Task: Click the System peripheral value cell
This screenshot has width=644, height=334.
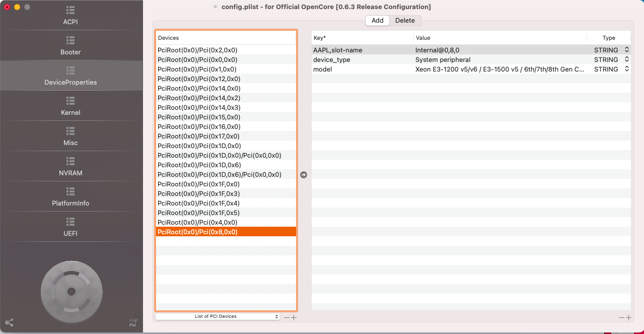Action: point(500,59)
